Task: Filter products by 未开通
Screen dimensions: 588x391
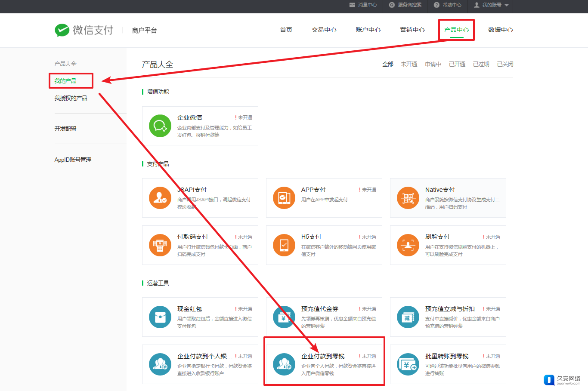Action: click(409, 64)
